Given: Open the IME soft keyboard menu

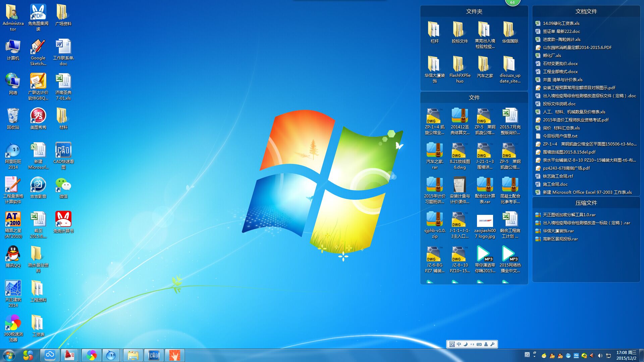Looking at the screenshot, I should (479, 344).
